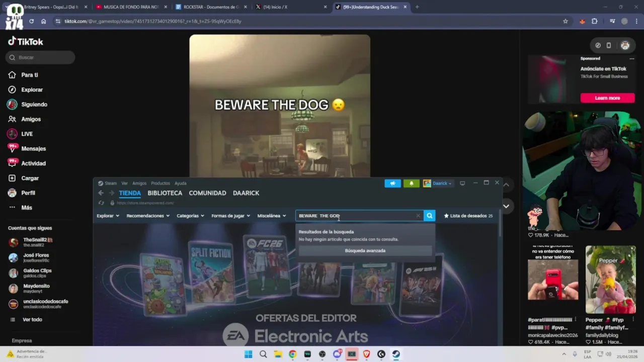Open Lista de deseados in Steam

[468, 216]
